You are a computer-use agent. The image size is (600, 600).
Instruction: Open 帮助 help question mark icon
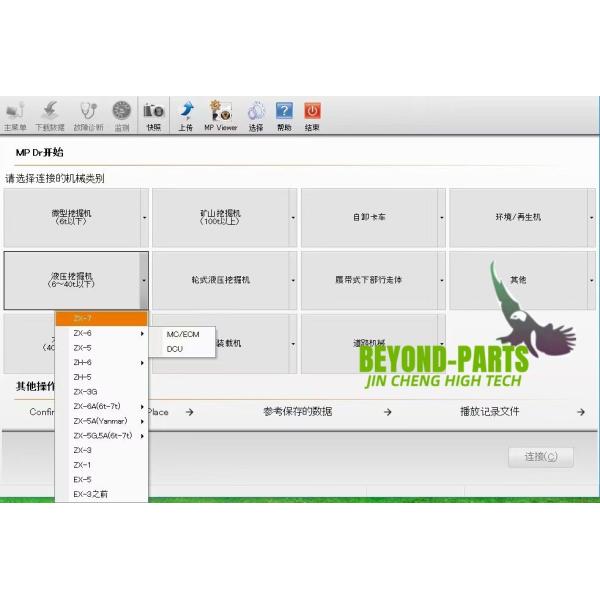coord(284,116)
